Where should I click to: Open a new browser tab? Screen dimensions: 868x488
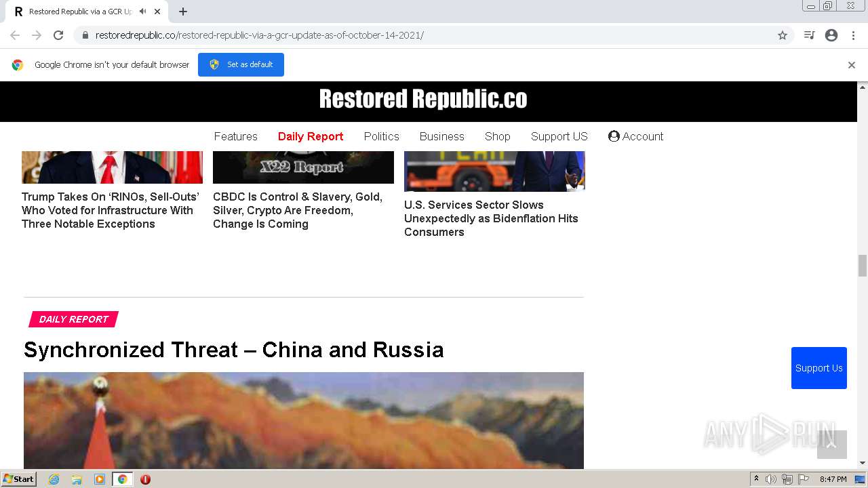(x=183, y=12)
